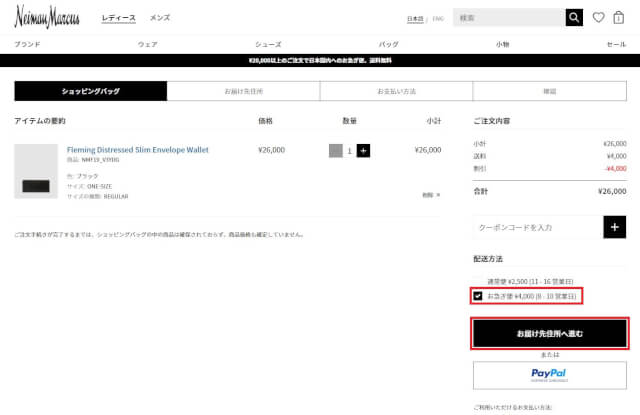
Task: Click the free shipping promo banner
Action: coord(320,60)
